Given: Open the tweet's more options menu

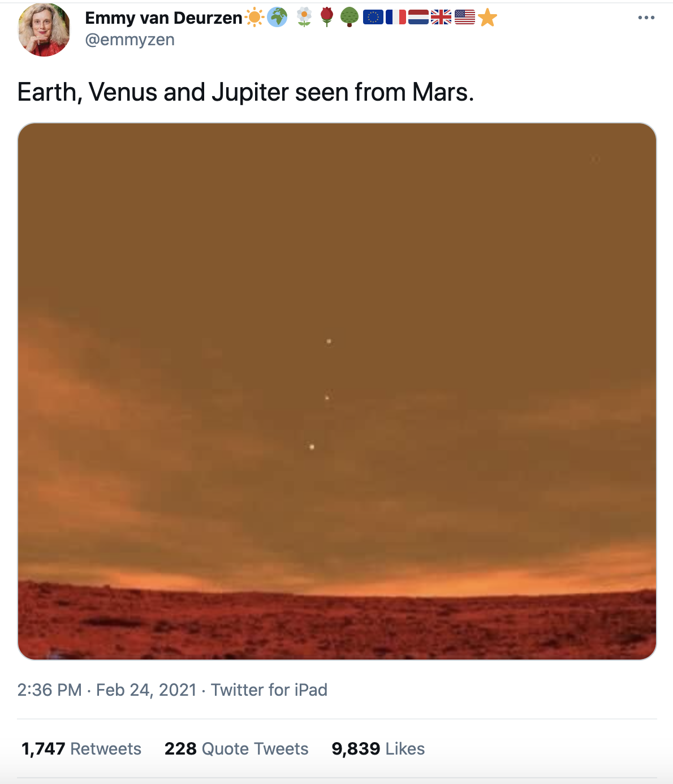Looking at the screenshot, I should [x=646, y=18].
